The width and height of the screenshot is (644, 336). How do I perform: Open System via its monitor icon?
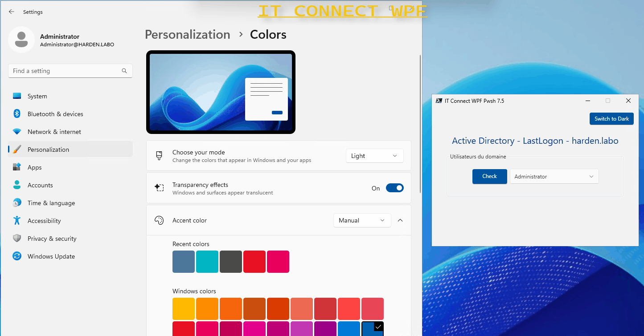17,96
